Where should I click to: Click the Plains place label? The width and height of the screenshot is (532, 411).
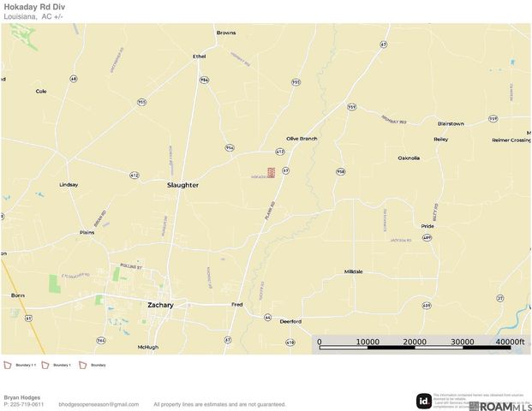click(x=87, y=232)
